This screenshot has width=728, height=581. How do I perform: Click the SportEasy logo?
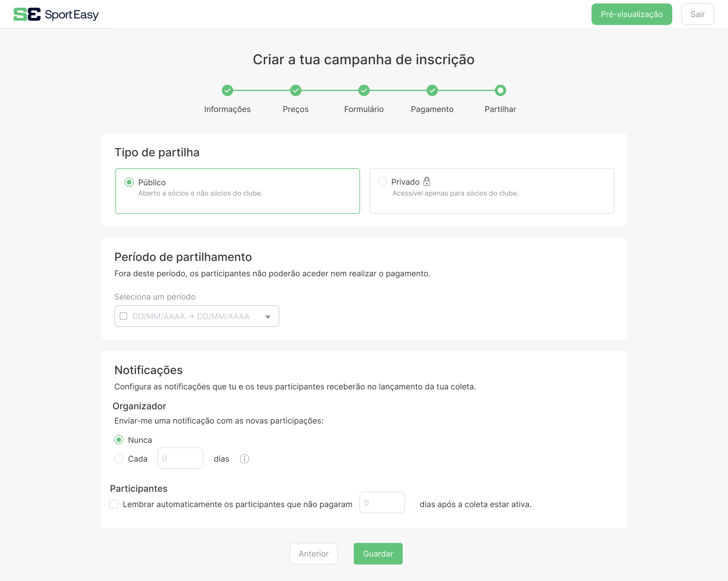[x=56, y=14]
